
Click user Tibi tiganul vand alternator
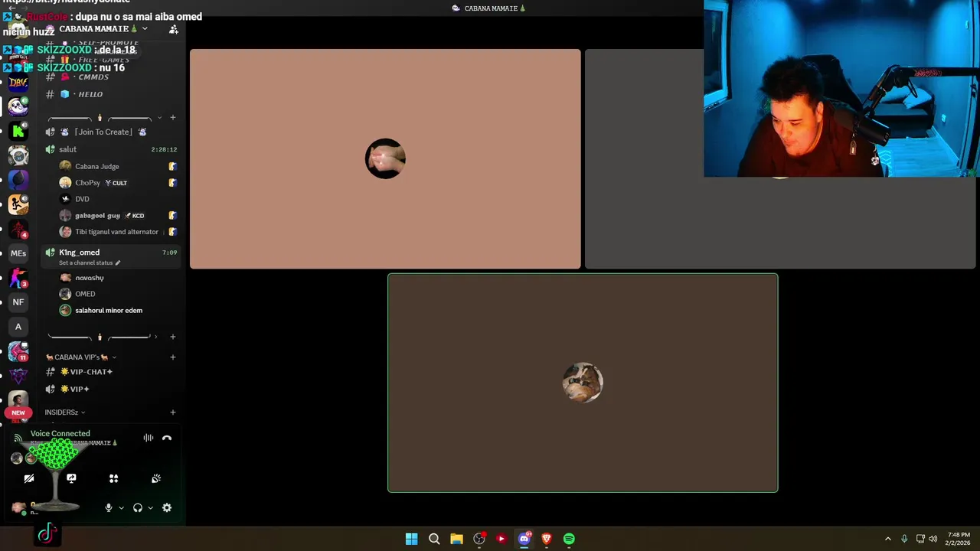[x=118, y=232]
